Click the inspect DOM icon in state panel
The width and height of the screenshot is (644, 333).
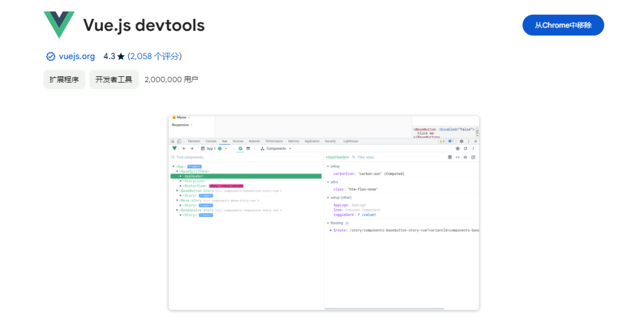465,157
